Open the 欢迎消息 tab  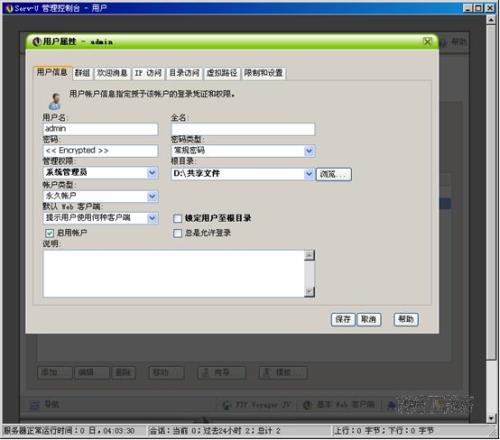[x=112, y=73]
